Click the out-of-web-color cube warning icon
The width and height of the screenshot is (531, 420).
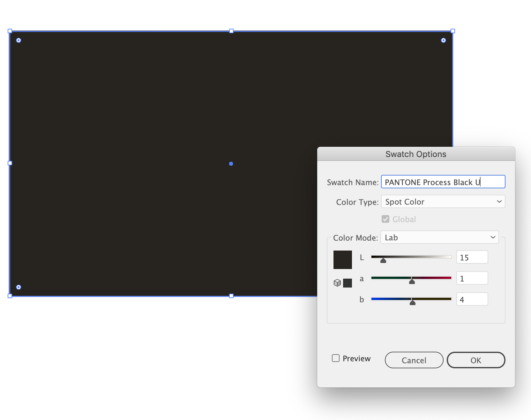(x=337, y=283)
